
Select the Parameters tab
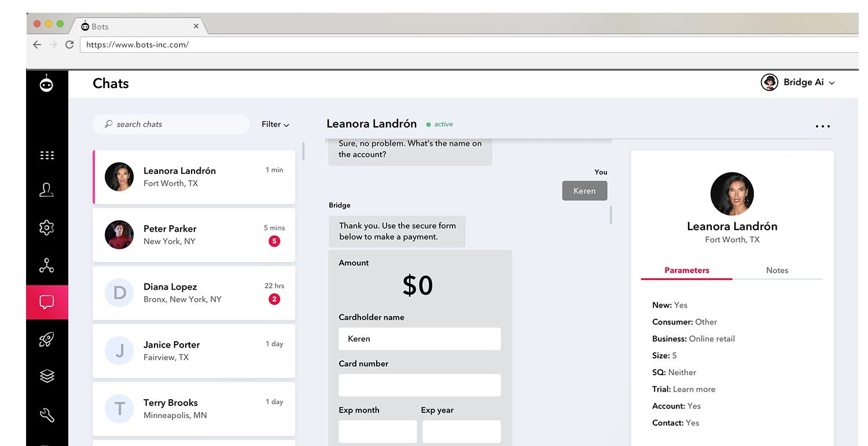pos(686,270)
